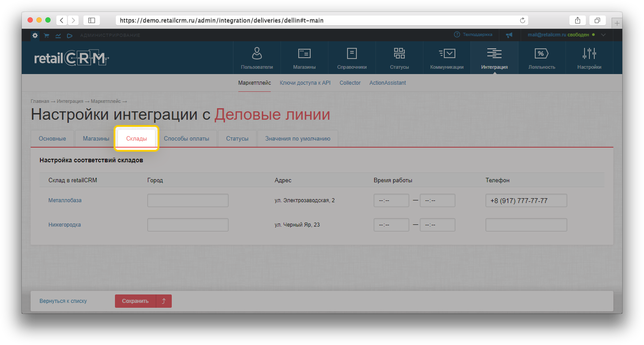This screenshot has width=644, height=345.
Task: Click the Сохранить button
Action: [135, 301]
